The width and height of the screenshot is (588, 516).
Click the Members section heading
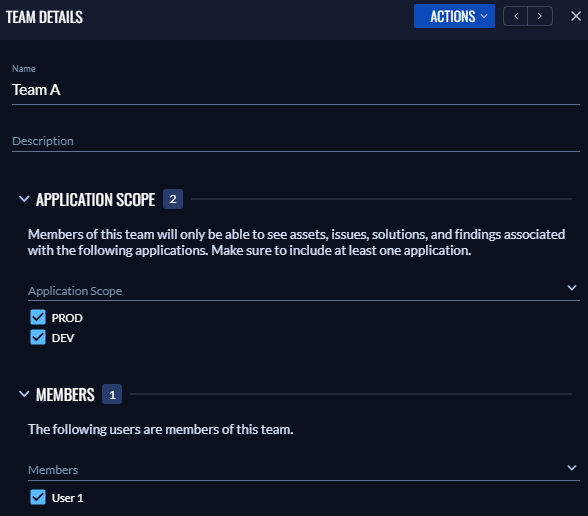(65, 395)
